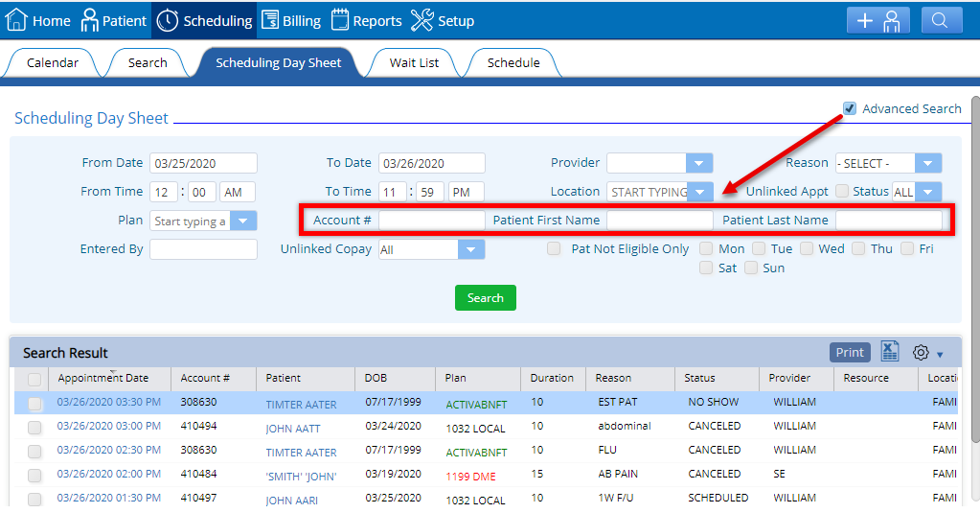Open patient 'SMITH' 'JOHN' link
980x513 pixels.
pyautogui.click(x=301, y=477)
